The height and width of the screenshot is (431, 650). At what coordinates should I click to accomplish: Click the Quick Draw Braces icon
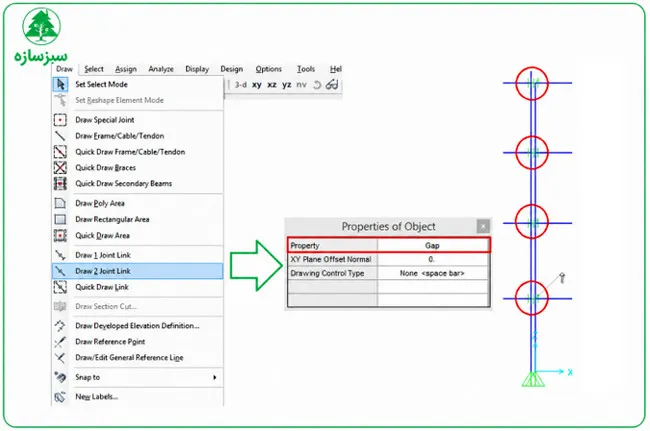click(60, 167)
